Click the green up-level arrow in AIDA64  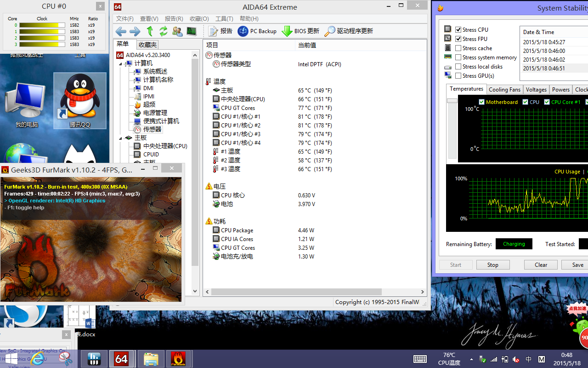[150, 31]
